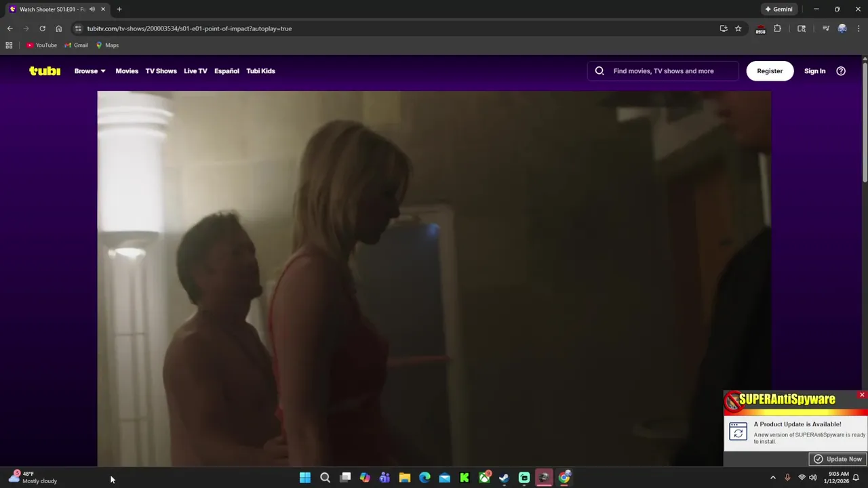Open the Windows Start menu
The image size is (868, 488).
(x=305, y=478)
